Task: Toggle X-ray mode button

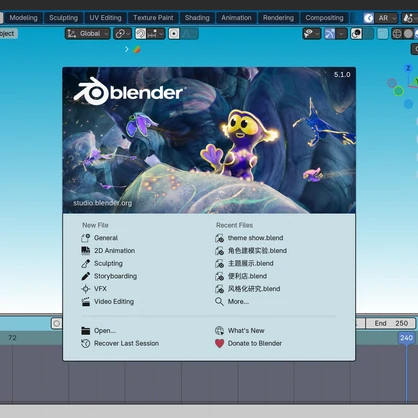Action: (383, 34)
